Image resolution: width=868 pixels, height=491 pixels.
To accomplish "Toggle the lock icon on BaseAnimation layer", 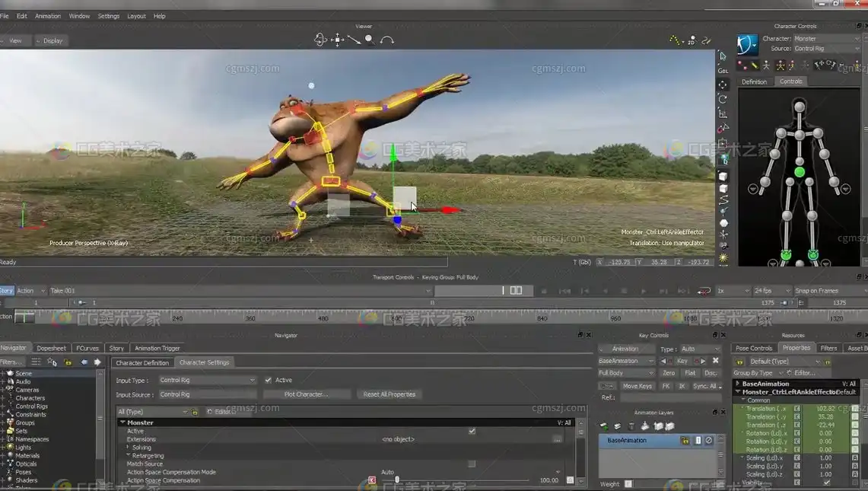I will tap(685, 440).
